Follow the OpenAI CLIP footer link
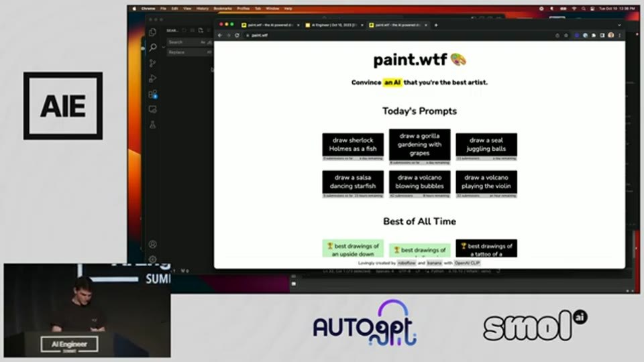Screen dimensions: 644x362 click(467, 263)
